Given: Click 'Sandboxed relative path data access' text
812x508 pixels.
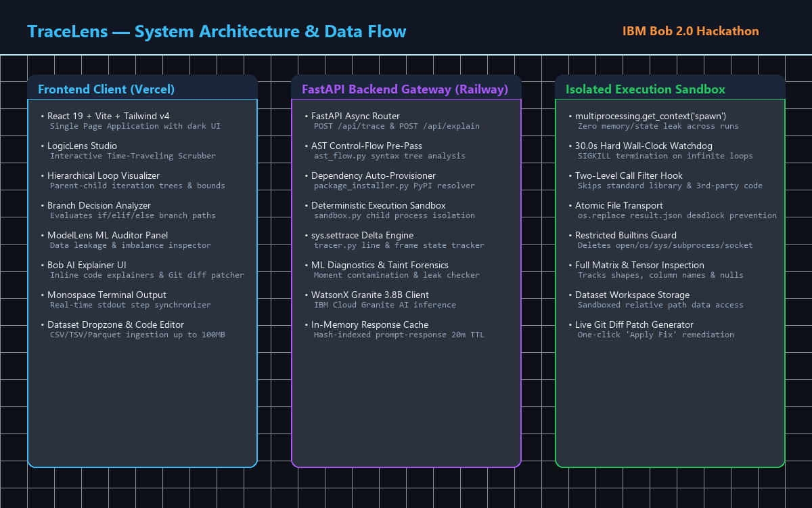Looking at the screenshot, I should coord(660,305).
